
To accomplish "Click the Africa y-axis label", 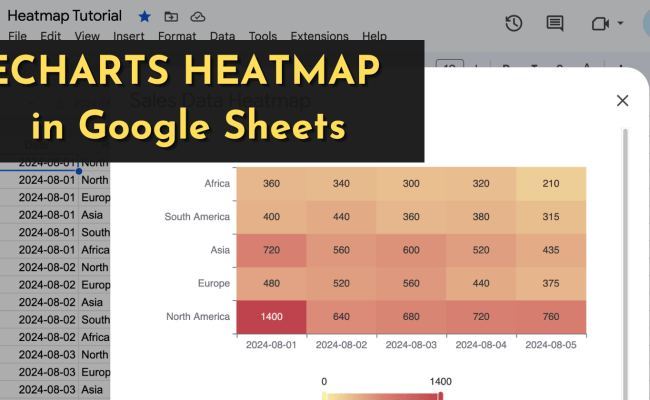I will (x=217, y=184).
